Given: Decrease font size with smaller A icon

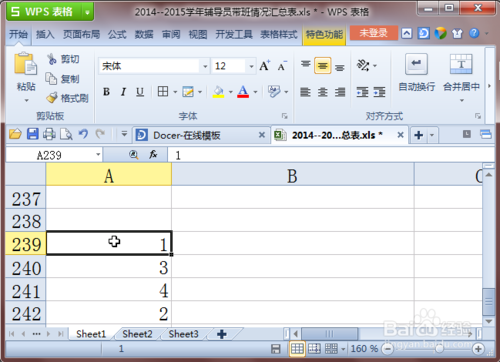Looking at the screenshot, I should [282, 66].
